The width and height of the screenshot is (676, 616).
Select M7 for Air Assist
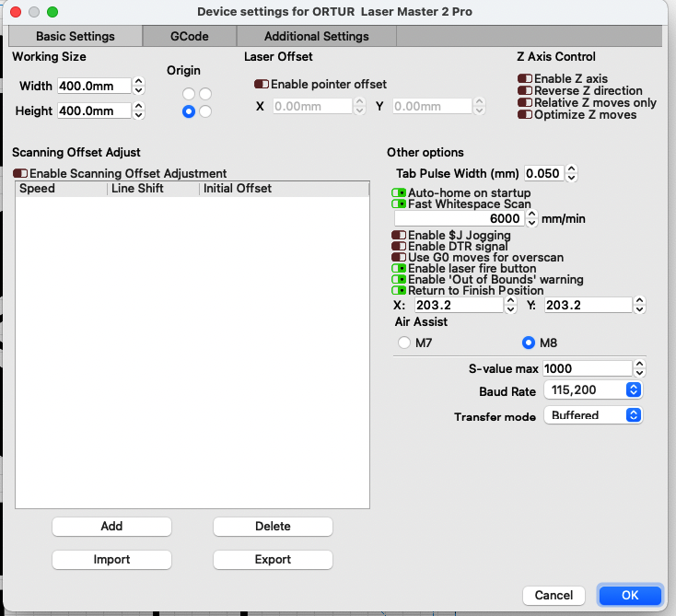click(x=404, y=343)
